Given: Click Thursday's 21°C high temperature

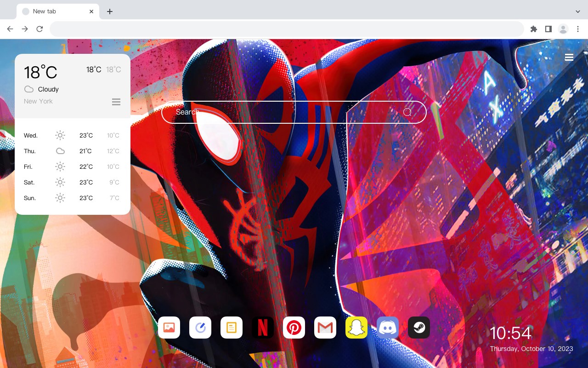Looking at the screenshot, I should click(85, 151).
